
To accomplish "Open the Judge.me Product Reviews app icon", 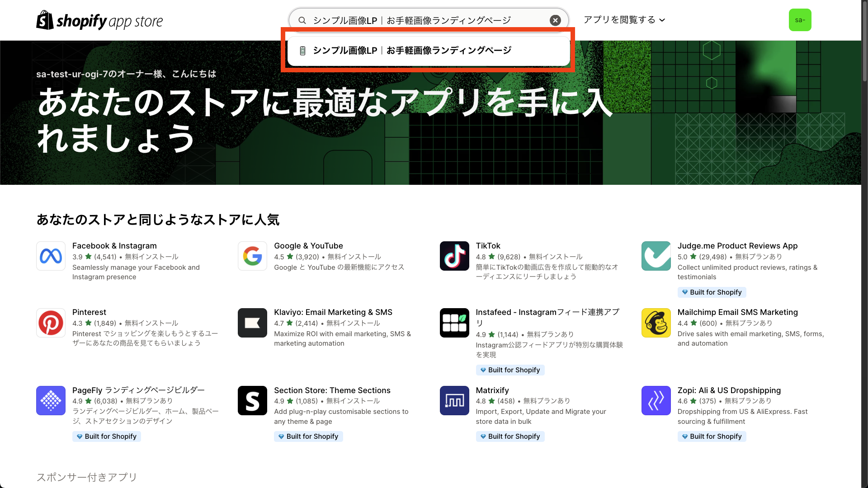I will pyautogui.click(x=656, y=256).
